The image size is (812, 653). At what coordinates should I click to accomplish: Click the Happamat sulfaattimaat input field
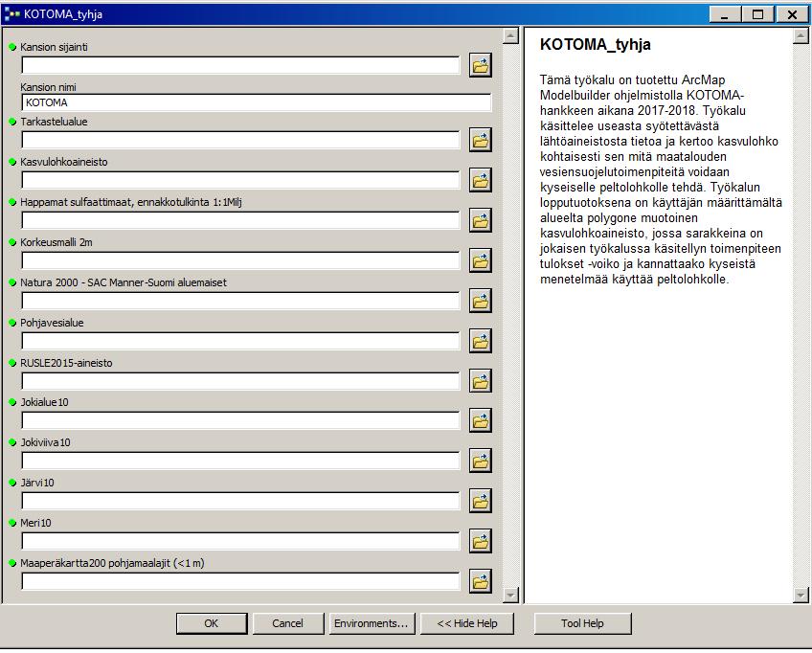click(x=240, y=220)
